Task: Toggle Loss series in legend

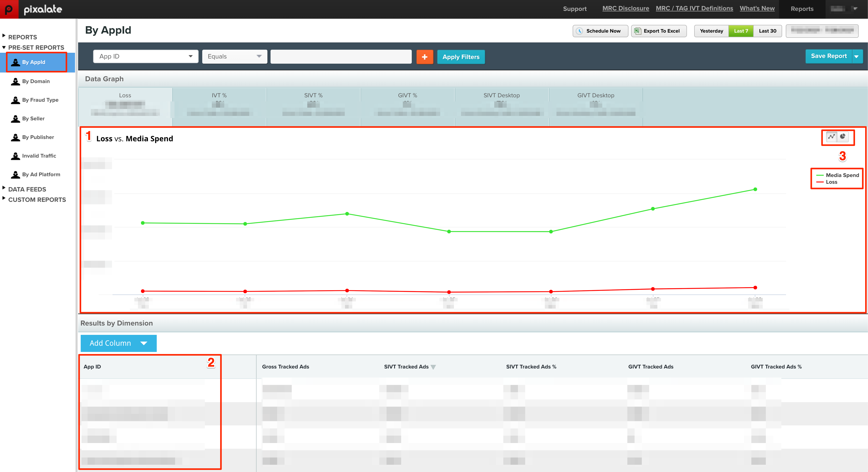Action: (x=827, y=182)
